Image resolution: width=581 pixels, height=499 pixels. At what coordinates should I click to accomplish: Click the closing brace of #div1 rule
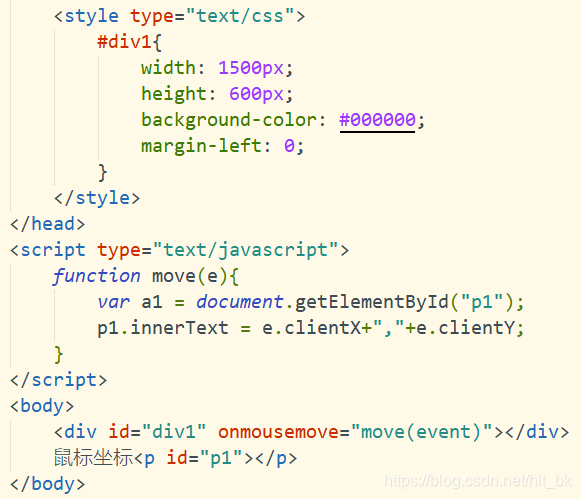[103, 172]
